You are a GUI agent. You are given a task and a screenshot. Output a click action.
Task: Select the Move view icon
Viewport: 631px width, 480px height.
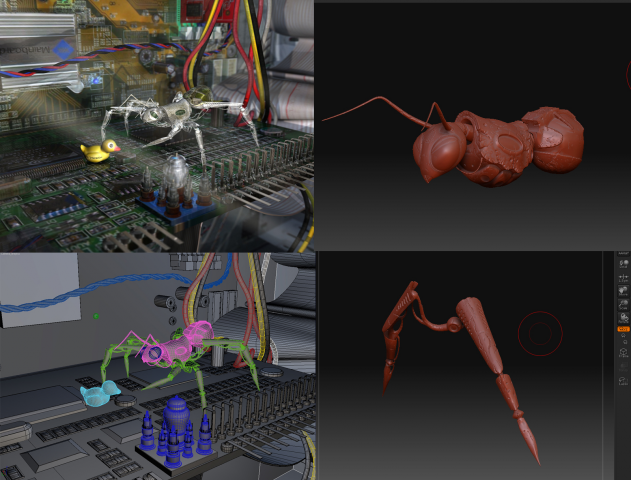(x=623, y=291)
